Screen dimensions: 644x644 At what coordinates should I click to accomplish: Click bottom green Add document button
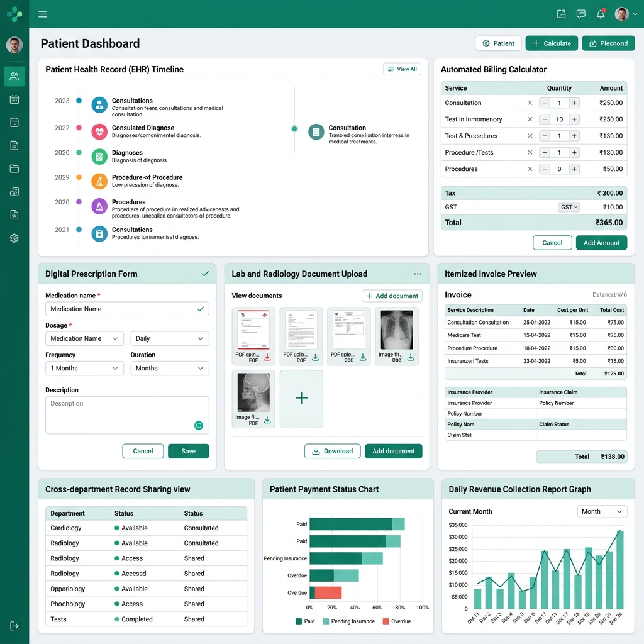coord(394,451)
